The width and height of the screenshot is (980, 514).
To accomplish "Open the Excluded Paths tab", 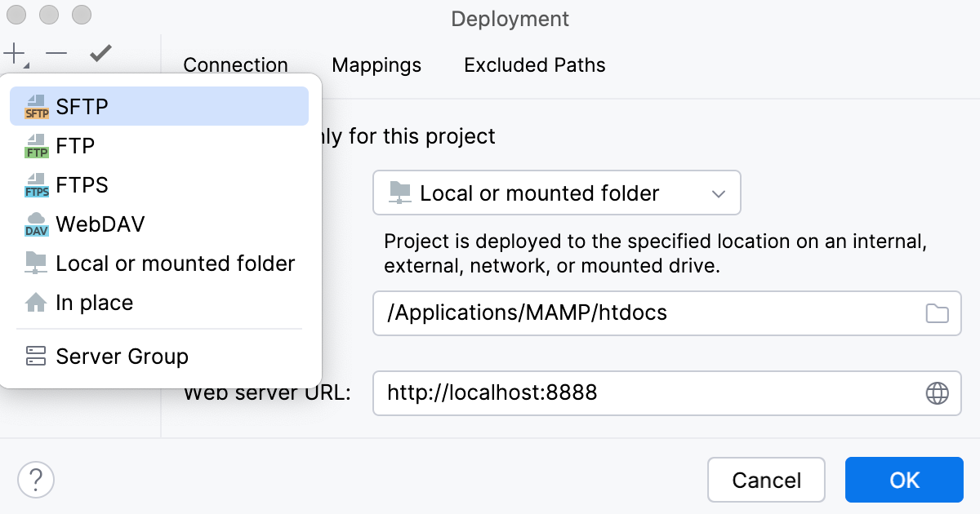I will (534, 64).
